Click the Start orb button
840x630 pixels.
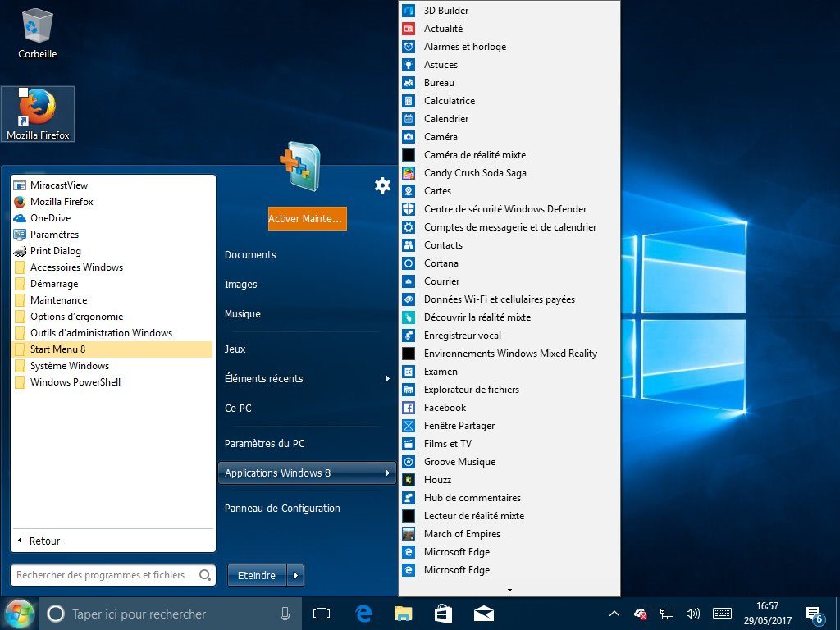tap(20, 614)
